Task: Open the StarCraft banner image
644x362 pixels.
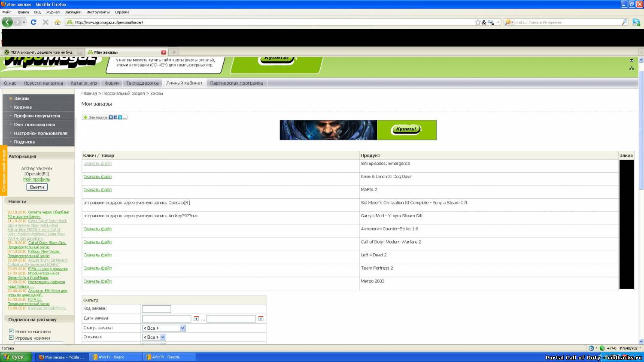Action: click(328, 130)
